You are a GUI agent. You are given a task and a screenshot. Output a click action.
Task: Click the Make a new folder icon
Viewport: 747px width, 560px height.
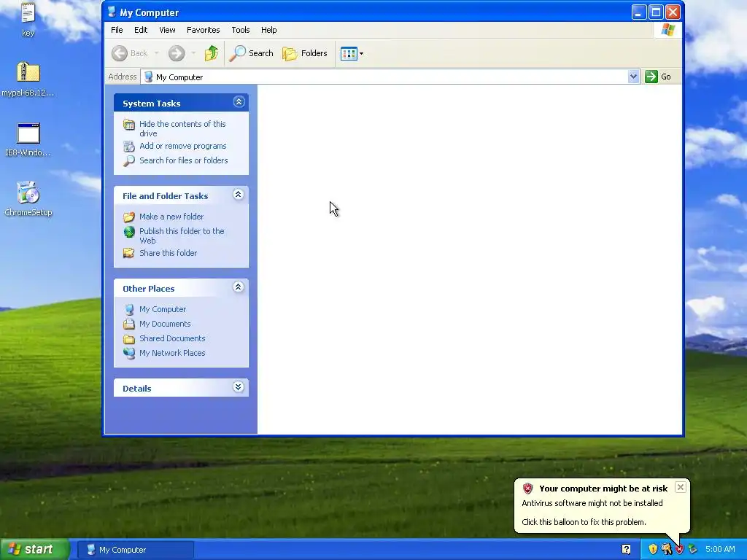(129, 217)
